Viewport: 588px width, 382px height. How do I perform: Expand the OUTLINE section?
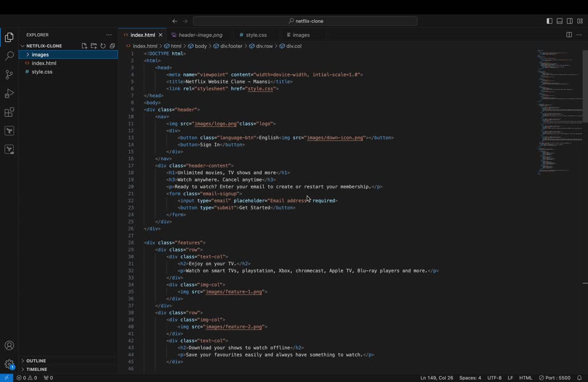coord(36,361)
